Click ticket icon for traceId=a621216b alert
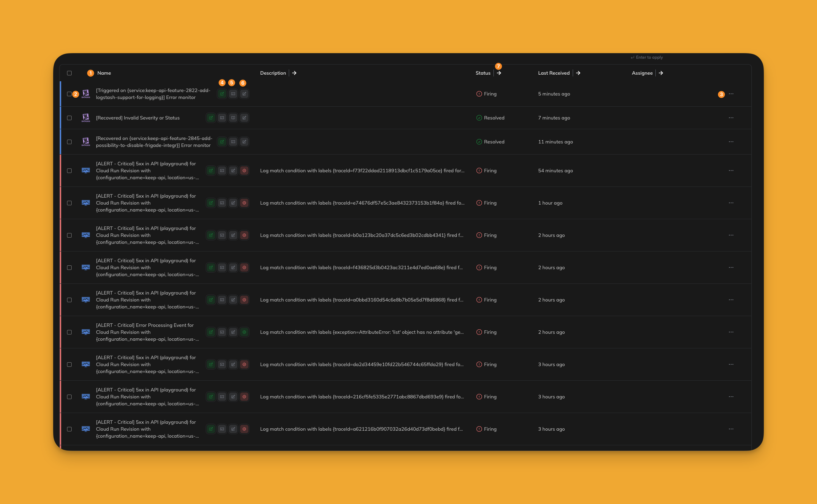817x504 pixels. (x=222, y=429)
